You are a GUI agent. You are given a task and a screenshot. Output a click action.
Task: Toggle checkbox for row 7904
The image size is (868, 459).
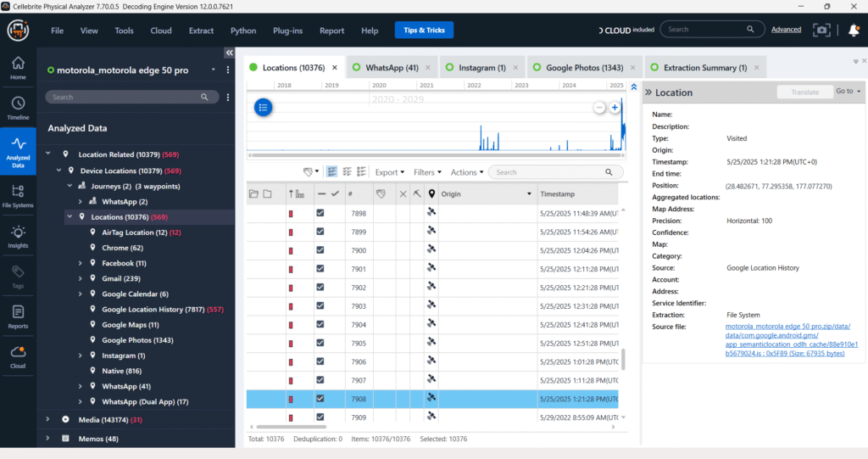point(320,324)
